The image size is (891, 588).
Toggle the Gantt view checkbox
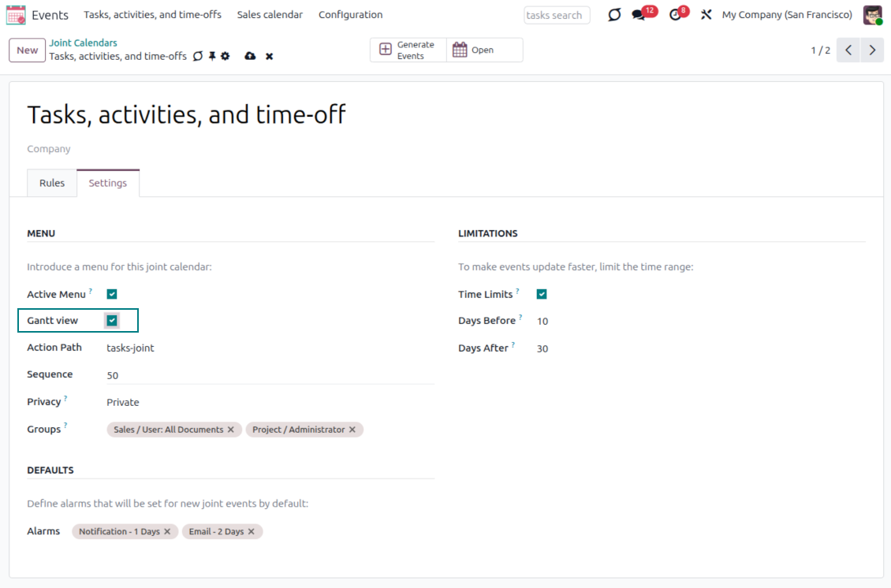[112, 320]
